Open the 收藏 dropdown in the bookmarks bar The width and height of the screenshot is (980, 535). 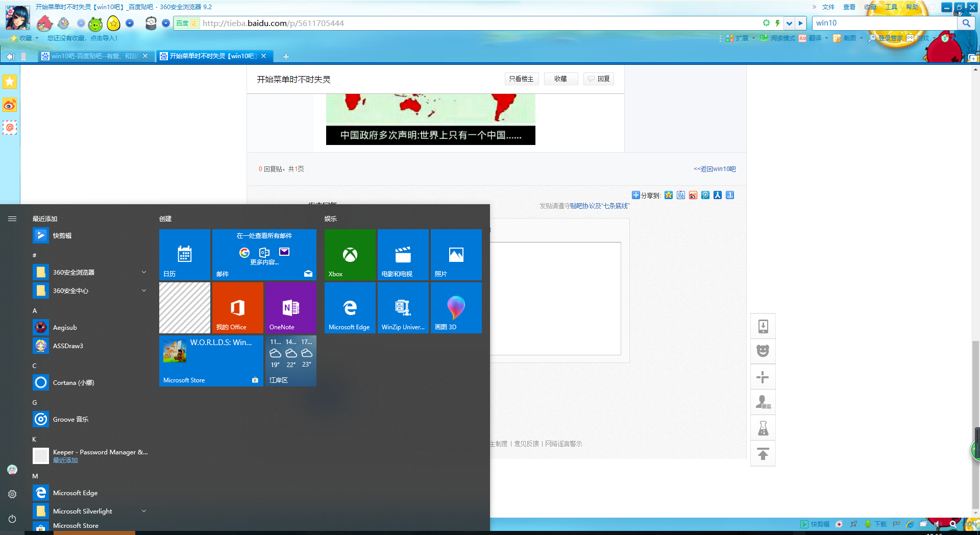[x=25, y=38]
